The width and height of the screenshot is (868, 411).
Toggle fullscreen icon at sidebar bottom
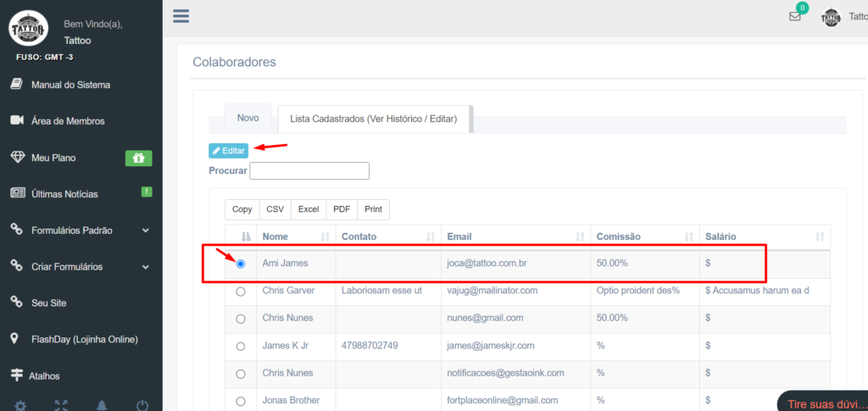pyautogui.click(x=61, y=406)
